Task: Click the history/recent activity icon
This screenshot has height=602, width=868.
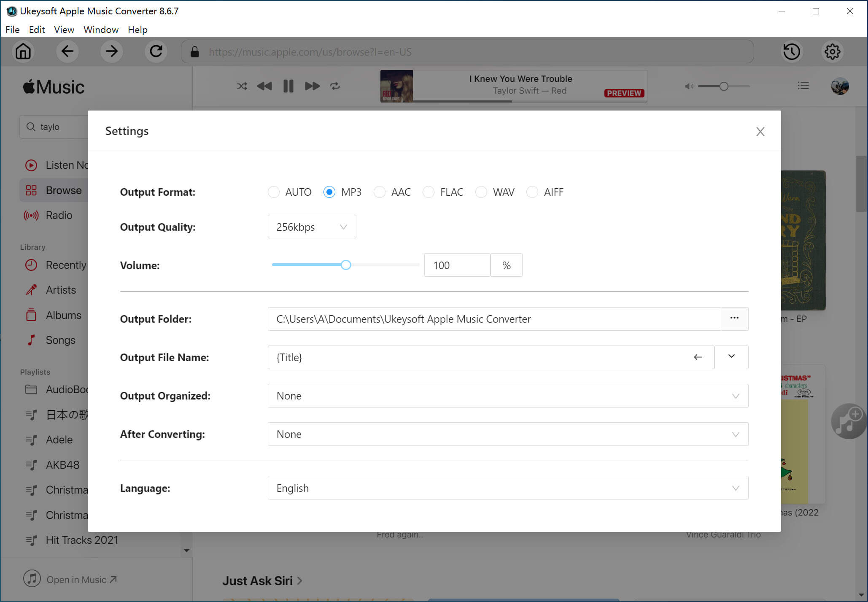Action: [792, 51]
